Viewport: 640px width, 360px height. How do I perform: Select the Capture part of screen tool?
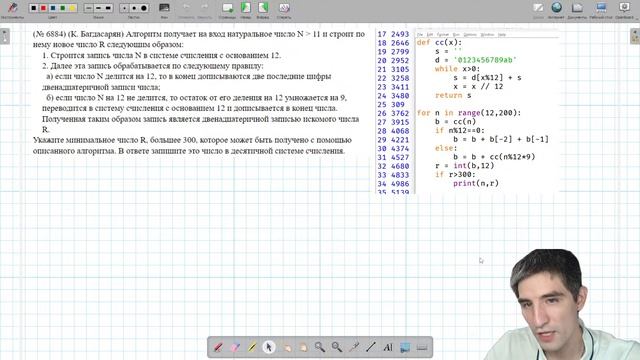click(405, 347)
